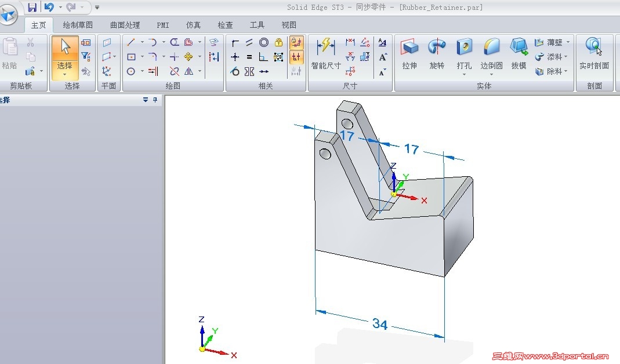Switch to the 主页 ribbon tab

click(38, 25)
